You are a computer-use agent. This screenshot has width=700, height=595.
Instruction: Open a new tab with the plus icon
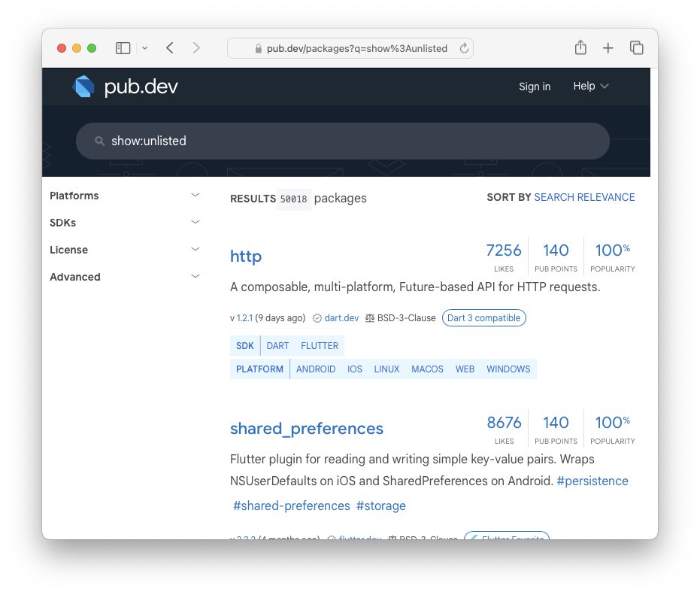click(608, 48)
